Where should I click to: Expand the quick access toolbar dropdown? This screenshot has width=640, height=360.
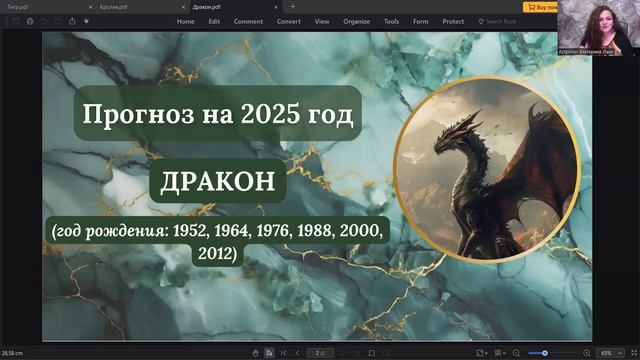(87, 21)
